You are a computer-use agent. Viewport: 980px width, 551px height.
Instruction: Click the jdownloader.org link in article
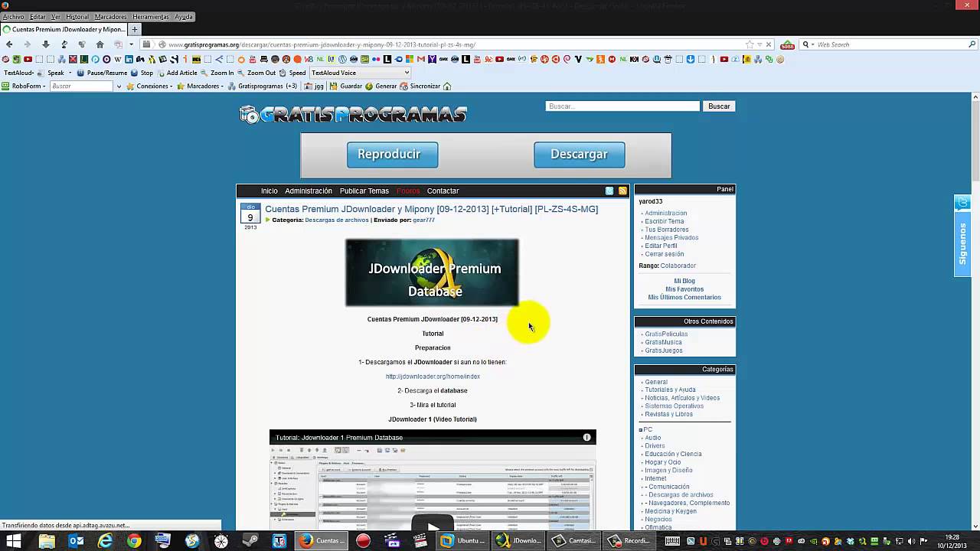click(433, 377)
